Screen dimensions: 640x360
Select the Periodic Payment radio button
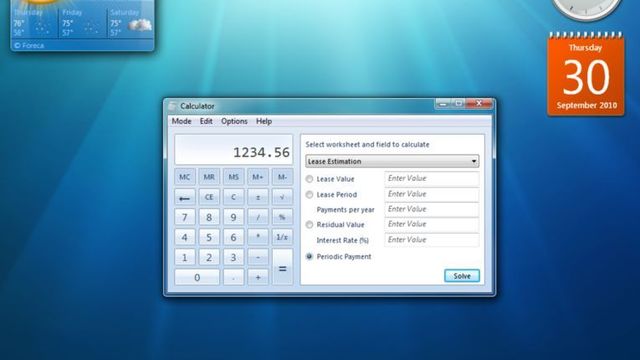tap(309, 256)
